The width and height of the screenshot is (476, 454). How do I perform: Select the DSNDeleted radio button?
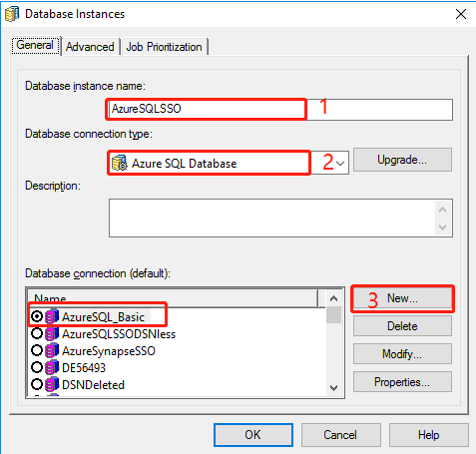(37, 384)
